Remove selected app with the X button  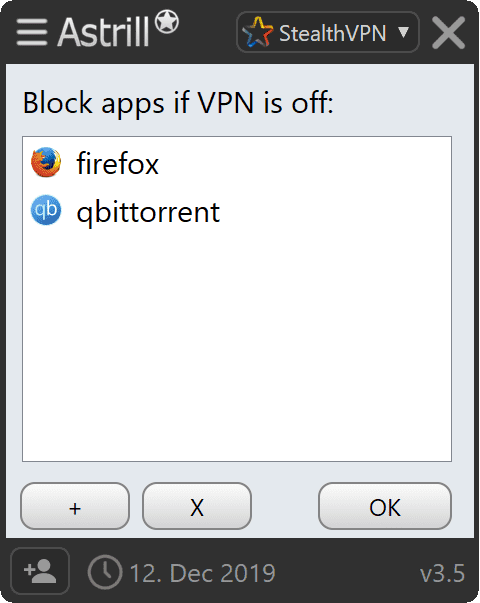click(x=197, y=506)
